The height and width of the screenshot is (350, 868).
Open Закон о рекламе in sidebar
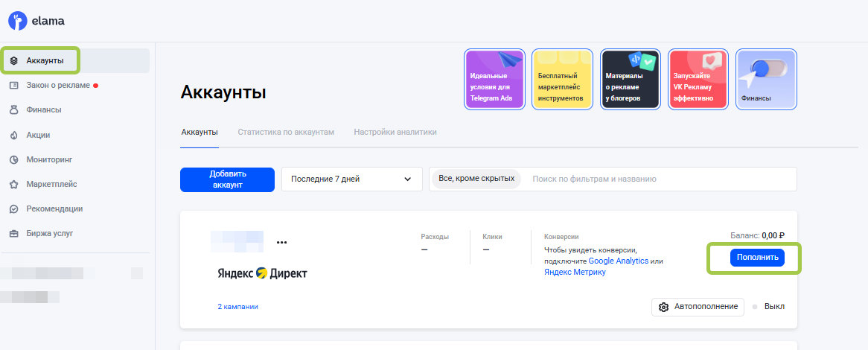[58, 85]
